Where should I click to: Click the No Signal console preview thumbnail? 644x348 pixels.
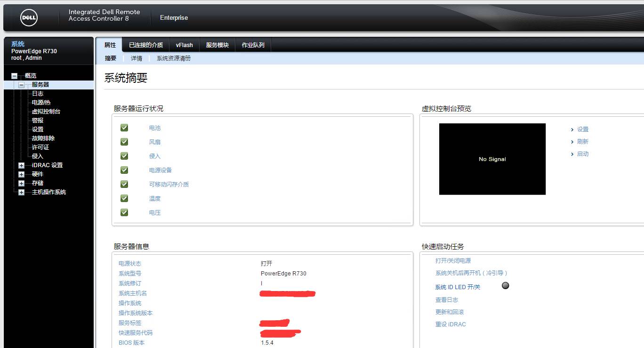tap(492, 159)
